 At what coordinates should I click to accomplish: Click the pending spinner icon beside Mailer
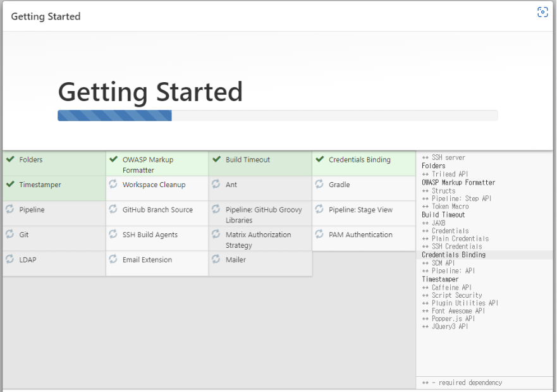click(216, 259)
